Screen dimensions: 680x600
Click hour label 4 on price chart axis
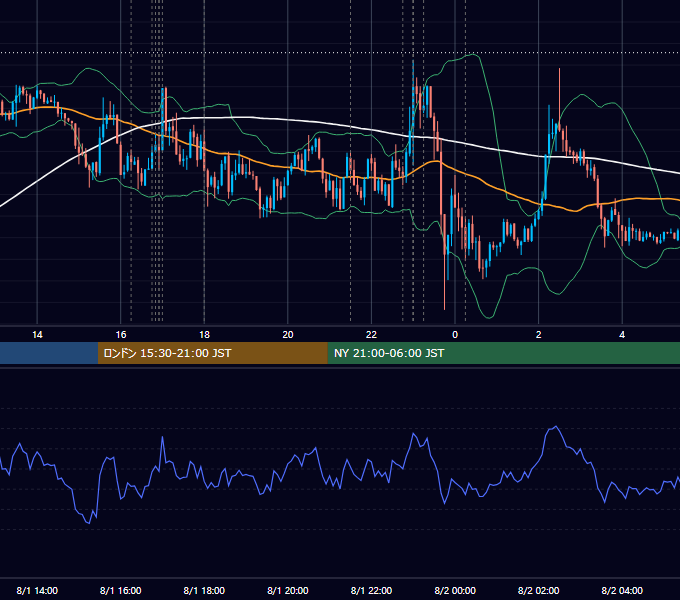pyautogui.click(x=622, y=335)
